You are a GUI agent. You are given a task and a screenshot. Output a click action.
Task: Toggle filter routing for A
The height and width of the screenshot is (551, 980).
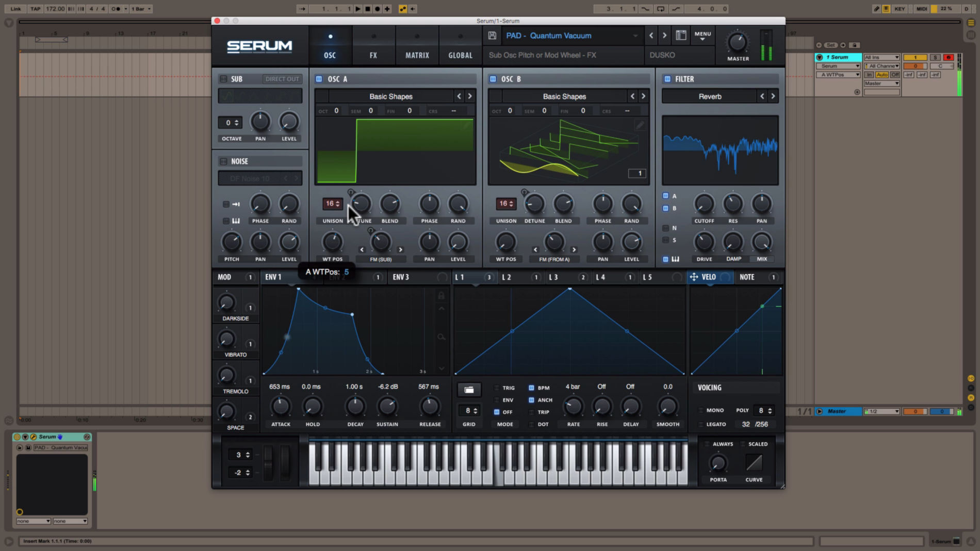click(x=665, y=196)
